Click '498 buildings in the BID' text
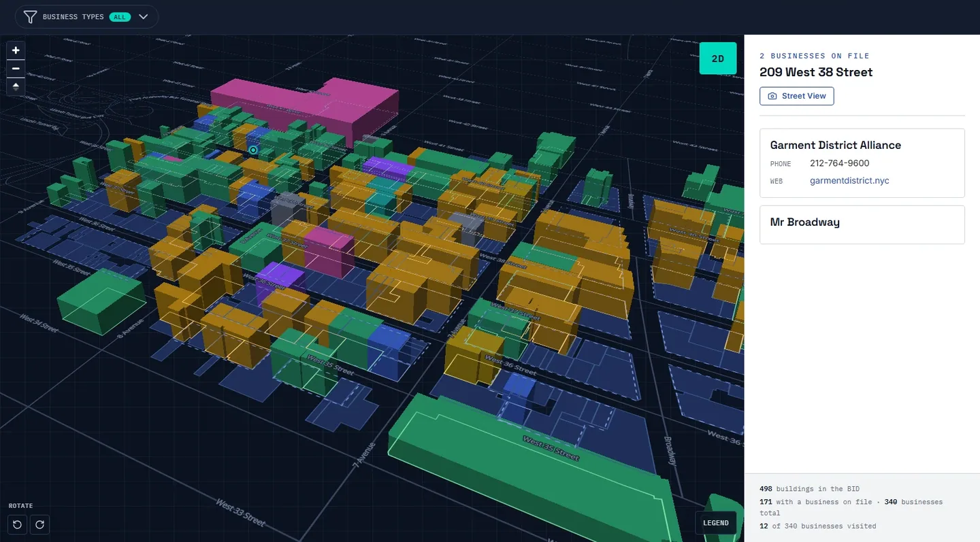 [809, 489]
